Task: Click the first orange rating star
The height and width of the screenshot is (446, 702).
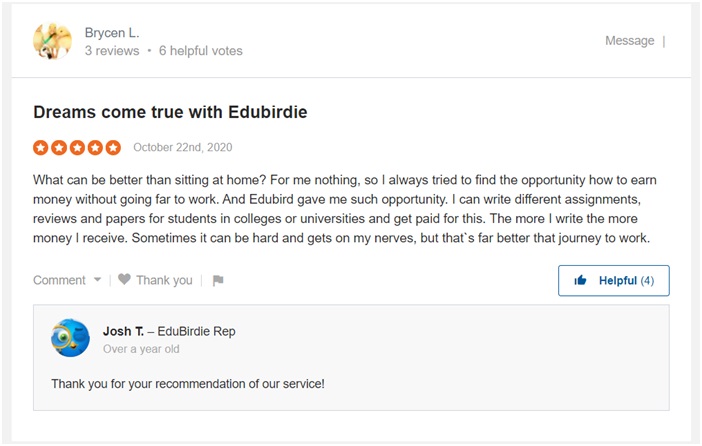Action: coord(41,148)
